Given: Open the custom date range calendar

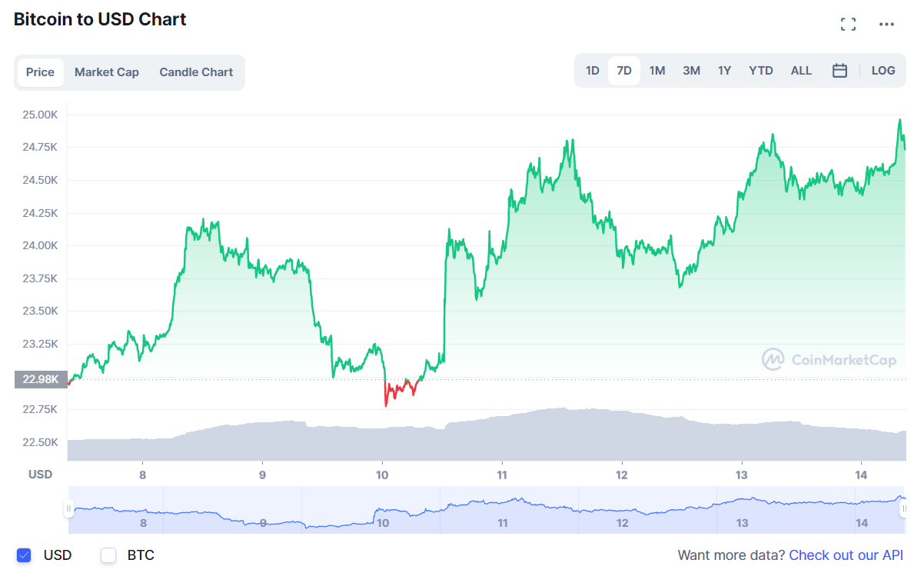Looking at the screenshot, I should click(839, 70).
